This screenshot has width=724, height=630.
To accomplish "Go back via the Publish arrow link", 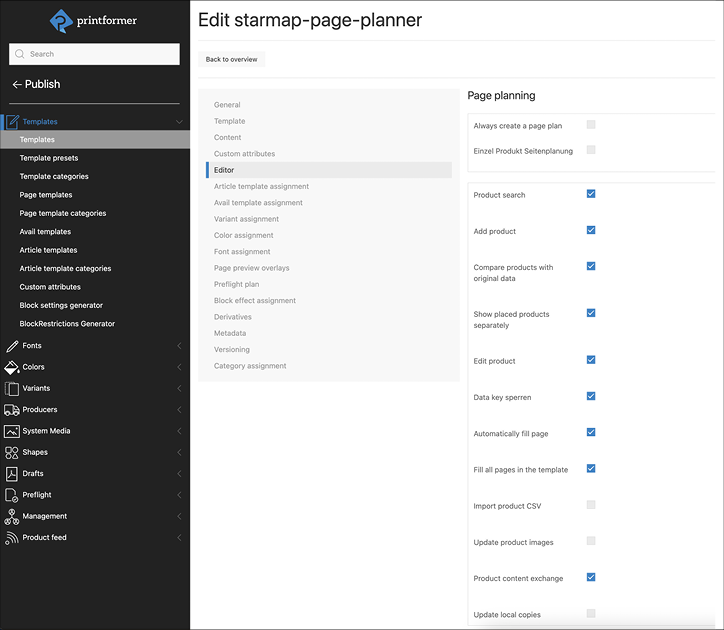I will click(36, 85).
